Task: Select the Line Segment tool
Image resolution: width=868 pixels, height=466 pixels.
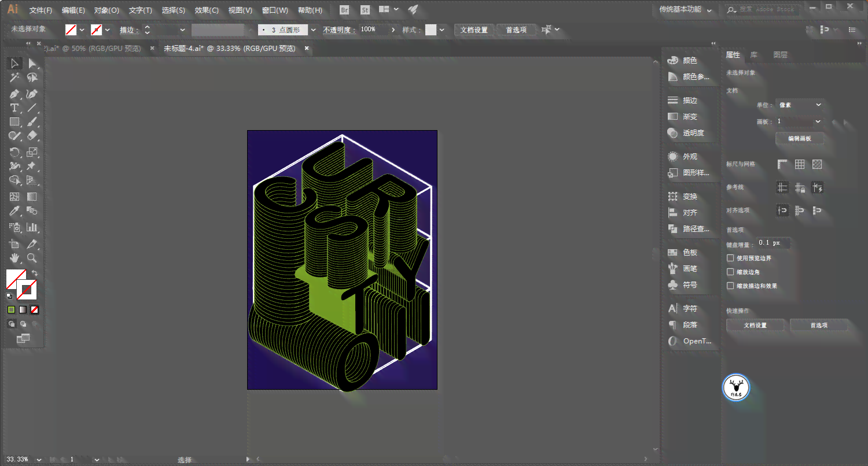Action: [x=32, y=108]
